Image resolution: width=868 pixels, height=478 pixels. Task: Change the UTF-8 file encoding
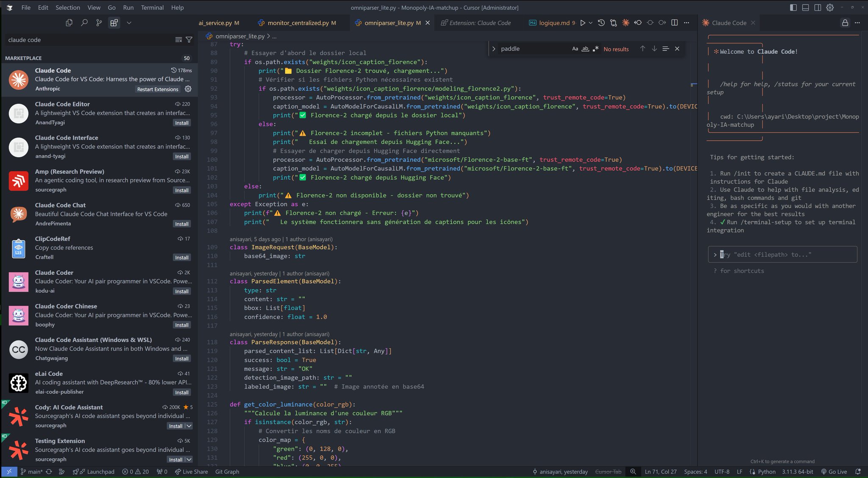pos(722,472)
